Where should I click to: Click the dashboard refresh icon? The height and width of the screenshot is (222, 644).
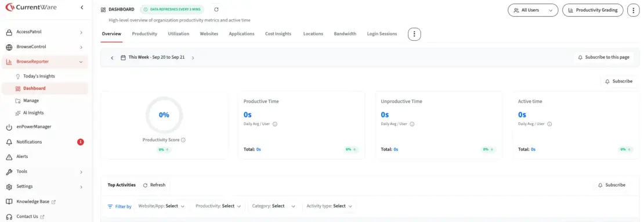pos(216,9)
